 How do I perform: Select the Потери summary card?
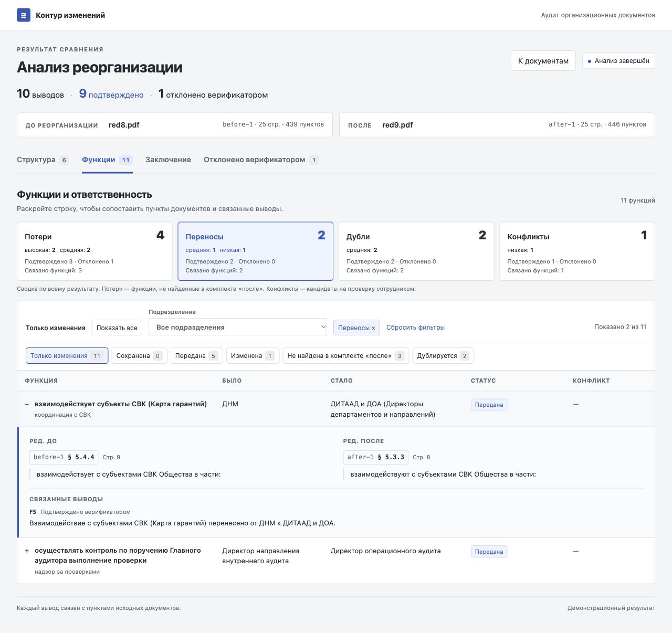94,251
